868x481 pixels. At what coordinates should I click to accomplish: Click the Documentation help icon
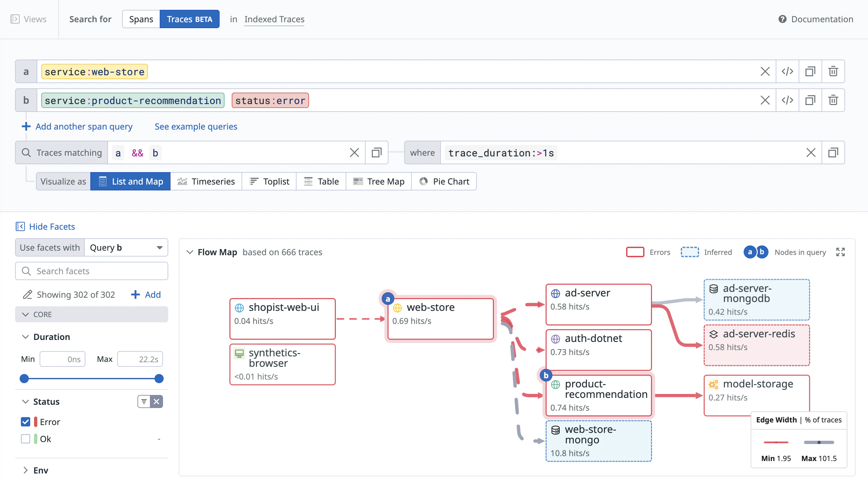[x=783, y=19]
